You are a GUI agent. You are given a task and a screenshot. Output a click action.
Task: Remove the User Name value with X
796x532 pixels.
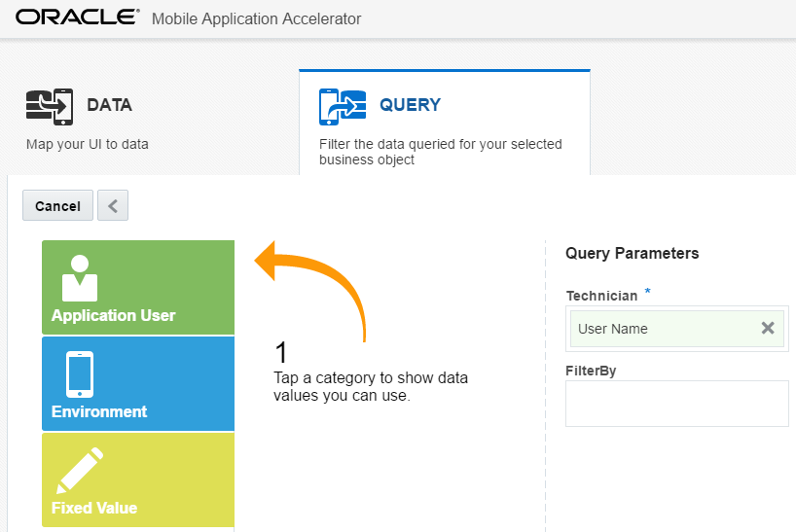point(768,329)
